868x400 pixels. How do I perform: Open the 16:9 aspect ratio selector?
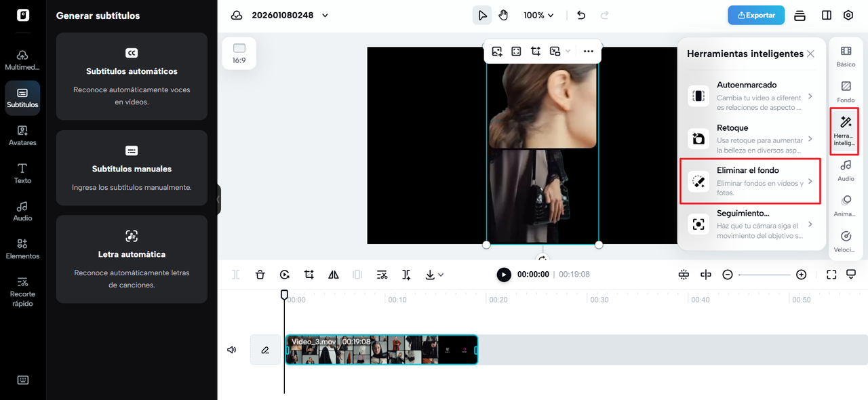239,53
